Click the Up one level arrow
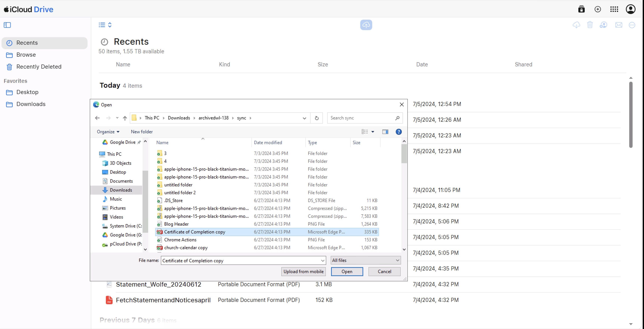Screen dimensions: 644x329 pyautogui.click(x=125, y=118)
